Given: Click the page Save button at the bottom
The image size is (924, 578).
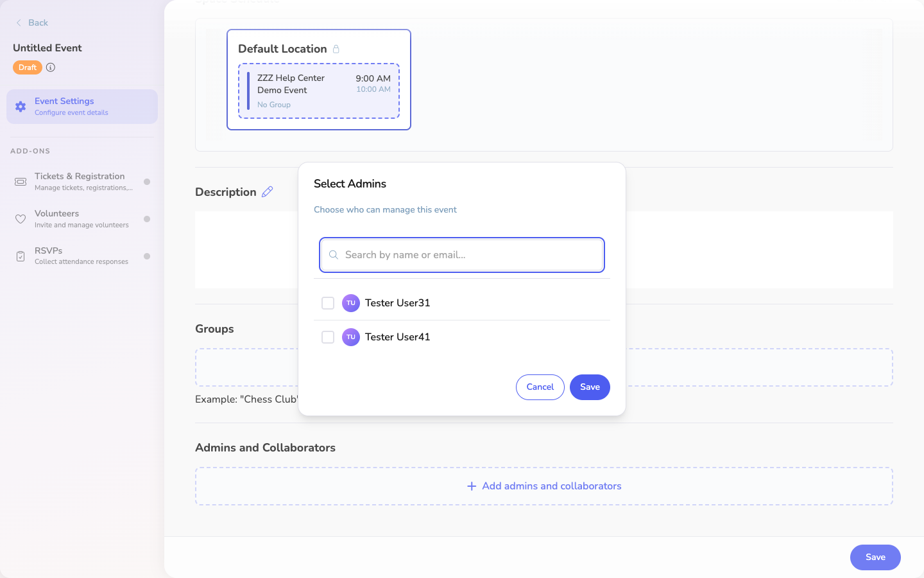Looking at the screenshot, I should [875, 557].
